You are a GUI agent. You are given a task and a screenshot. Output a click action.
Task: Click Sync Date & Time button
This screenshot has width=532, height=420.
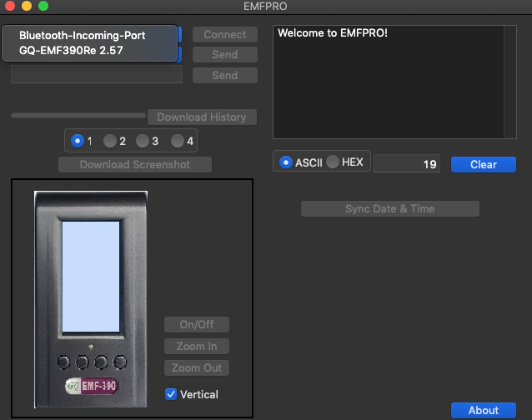click(390, 208)
